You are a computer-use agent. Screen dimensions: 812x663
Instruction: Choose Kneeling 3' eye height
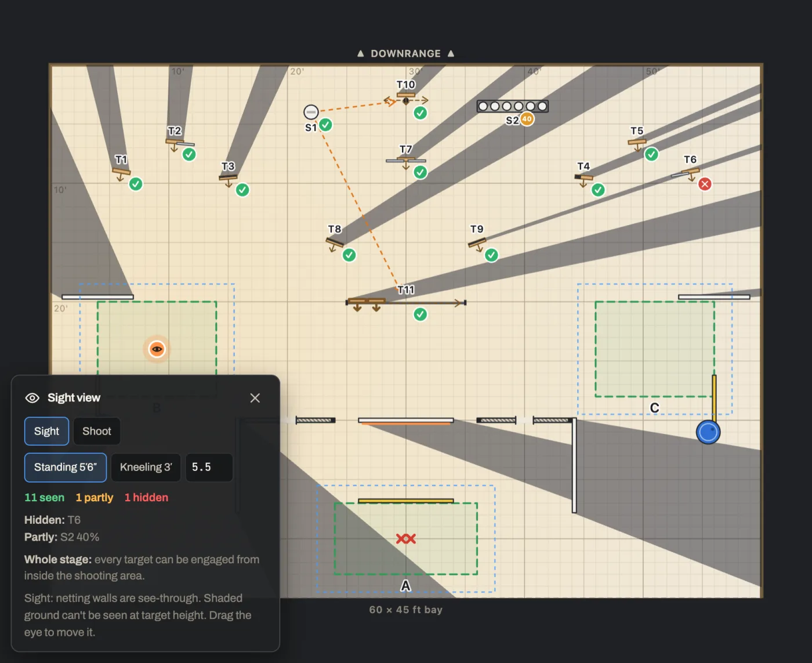tap(146, 468)
